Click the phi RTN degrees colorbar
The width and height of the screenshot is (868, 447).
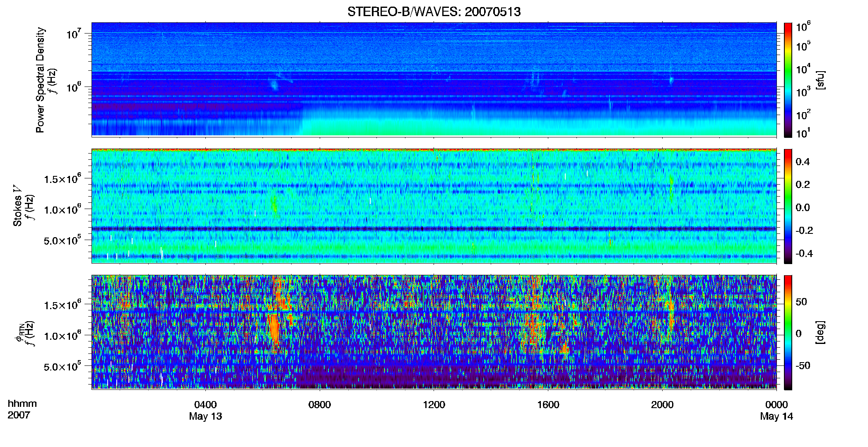coord(788,332)
